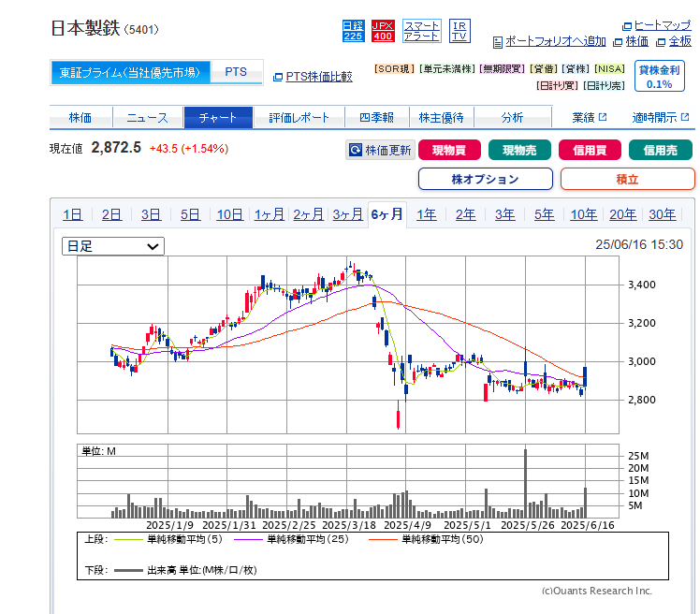
Task: Click the 積立 button
Action: [627, 179]
